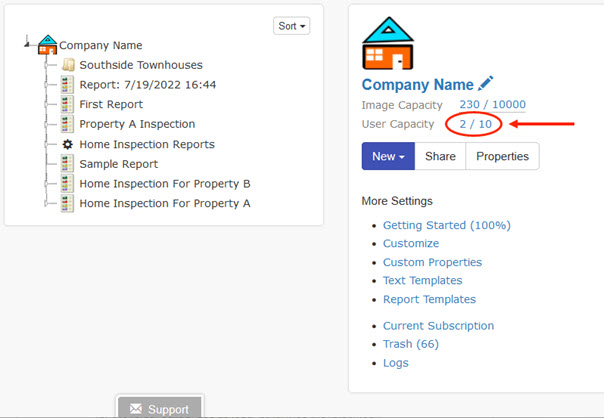The width and height of the screenshot is (604, 418).
Task: Click the gear icon for Home Inspection Reports
Action: (x=68, y=144)
